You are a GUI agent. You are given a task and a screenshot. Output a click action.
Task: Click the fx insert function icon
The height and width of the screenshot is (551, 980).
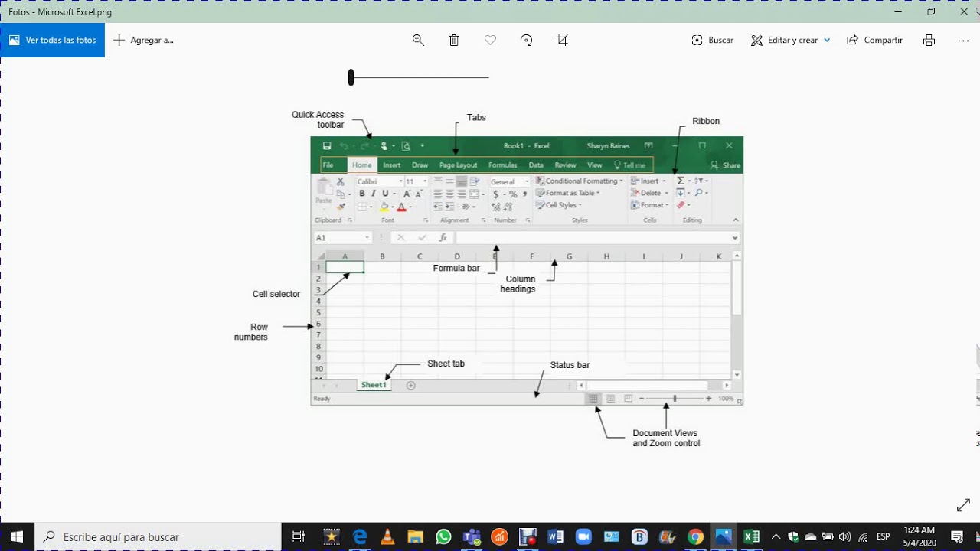[443, 238]
